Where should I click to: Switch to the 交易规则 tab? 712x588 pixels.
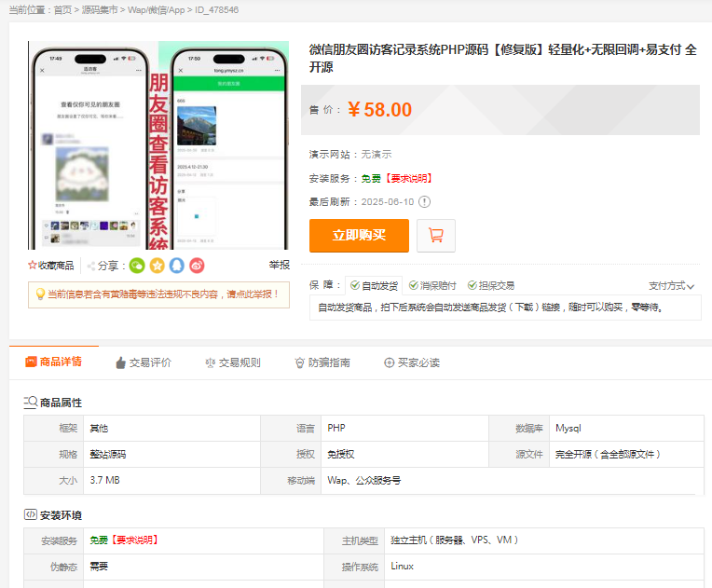click(x=233, y=362)
